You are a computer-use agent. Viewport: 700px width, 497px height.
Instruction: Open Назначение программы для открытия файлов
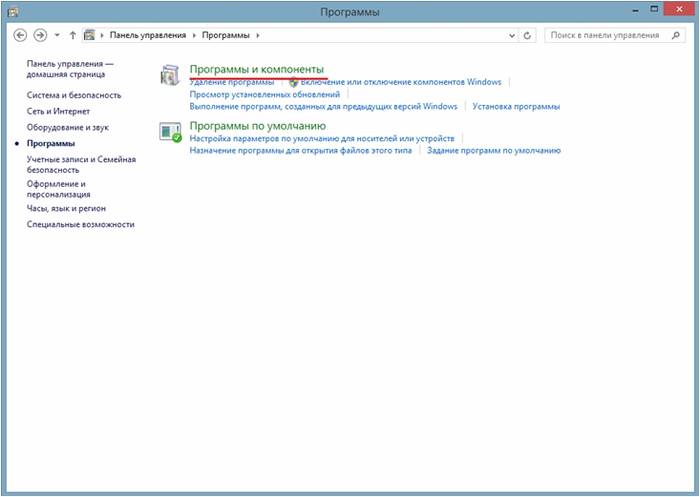[300, 151]
